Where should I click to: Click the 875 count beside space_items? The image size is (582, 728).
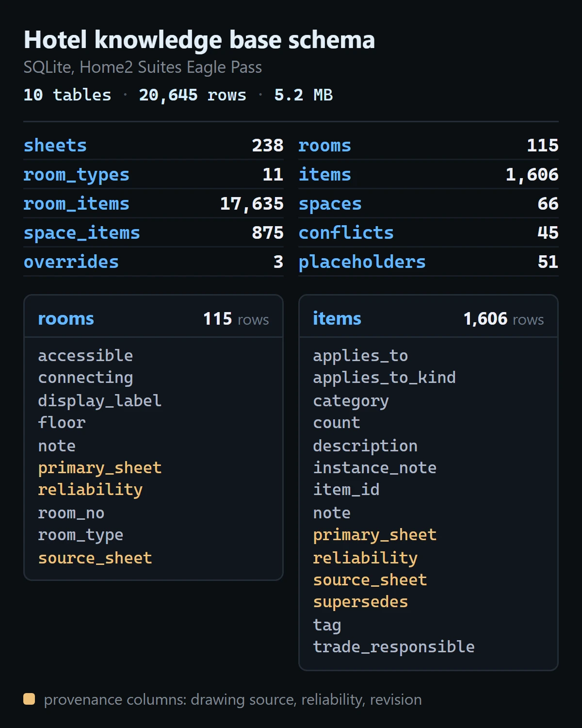[268, 233]
